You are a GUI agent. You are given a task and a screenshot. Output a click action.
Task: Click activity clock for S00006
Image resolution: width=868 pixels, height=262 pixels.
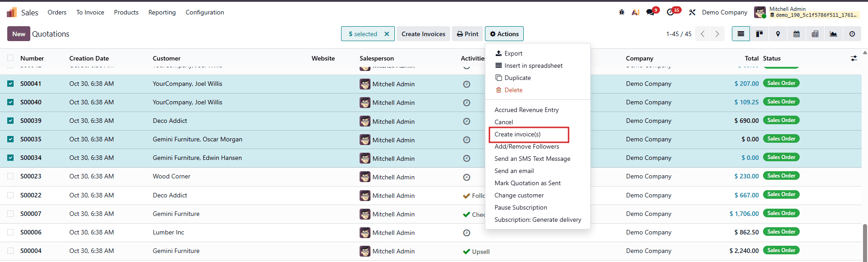tap(467, 233)
